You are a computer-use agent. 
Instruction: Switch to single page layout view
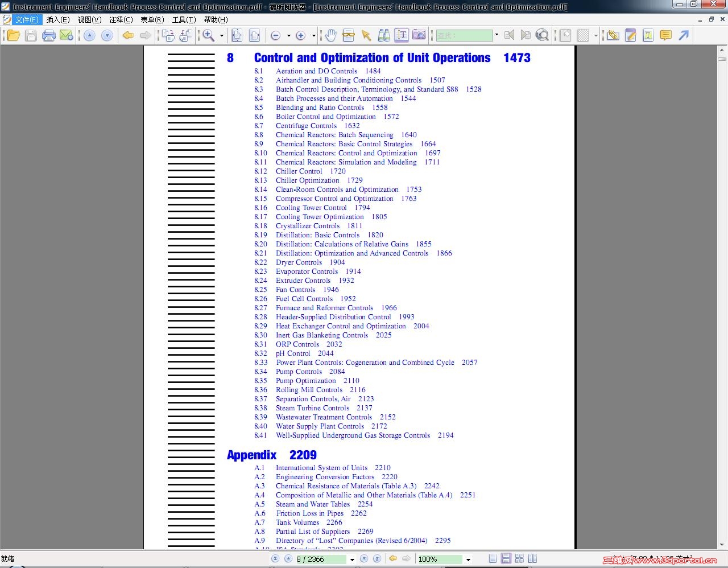[x=493, y=559]
